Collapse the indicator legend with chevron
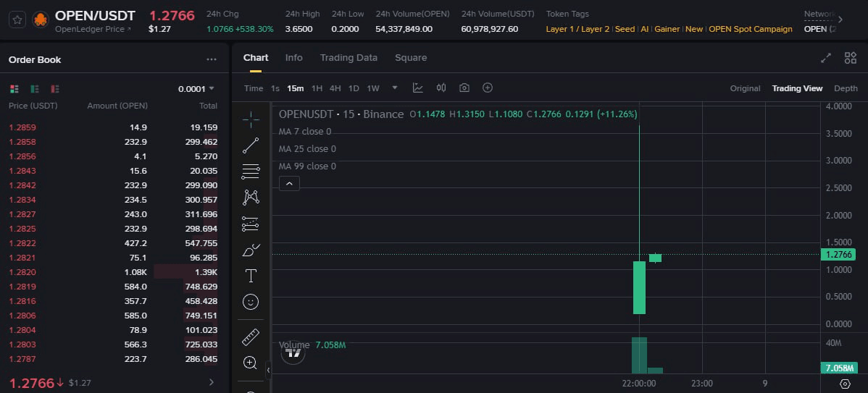 tap(290, 184)
